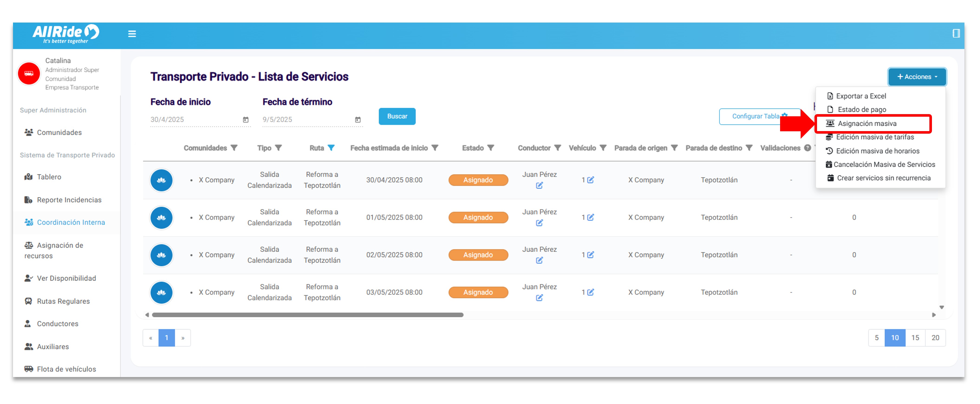Open Rutas Regulares in sidebar
980x404 pixels.
[x=63, y=301]
